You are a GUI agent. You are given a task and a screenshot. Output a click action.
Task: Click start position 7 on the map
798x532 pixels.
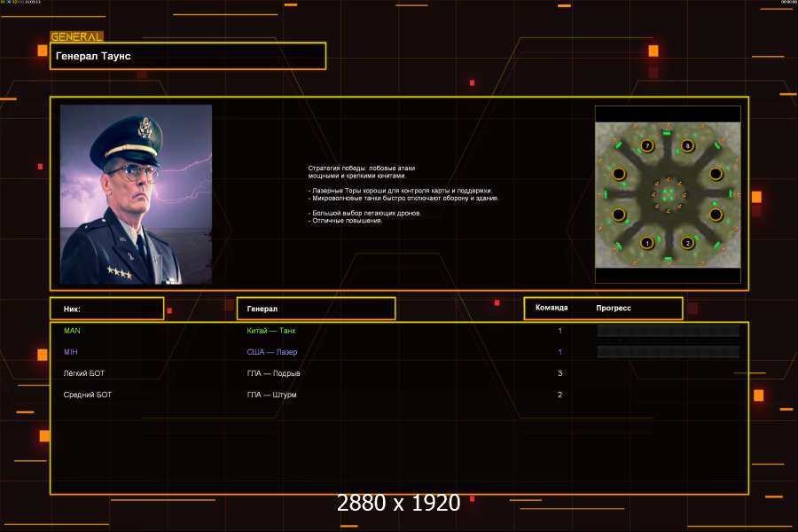pyautogui.click(x=647, y=145)
